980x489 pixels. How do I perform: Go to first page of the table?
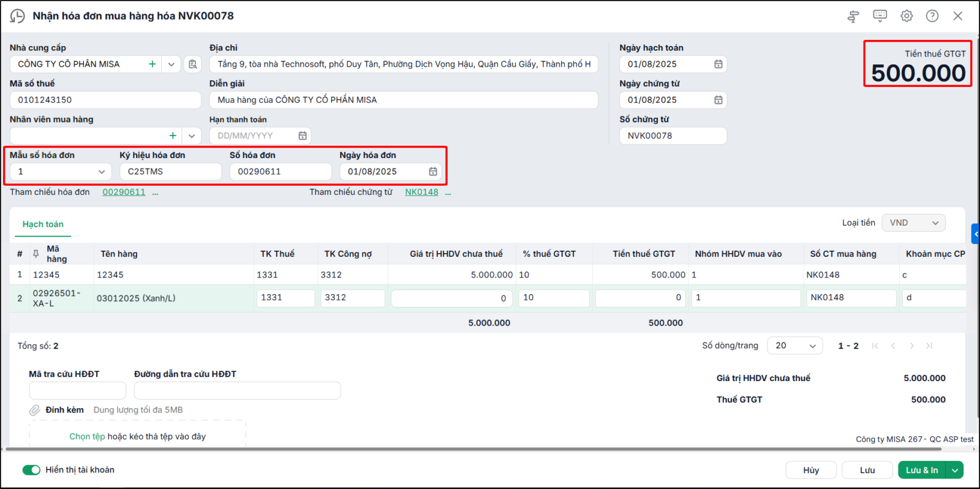(x=875, y=346)
